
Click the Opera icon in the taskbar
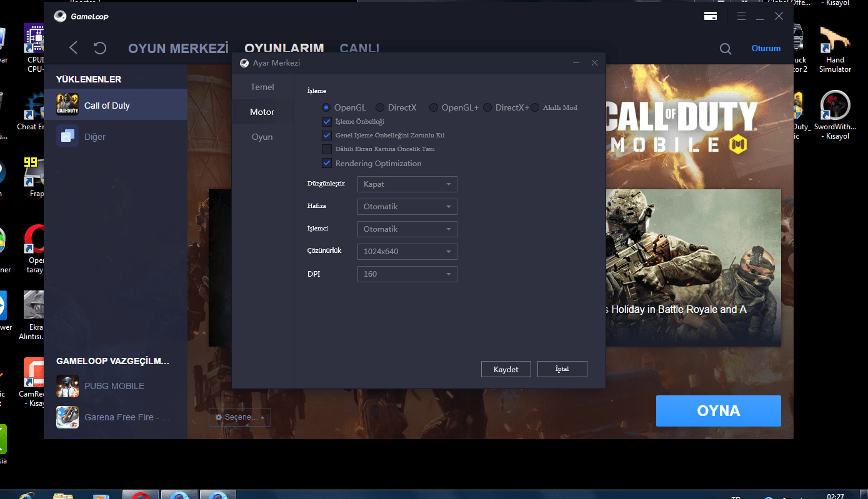[x=141, y=495]
